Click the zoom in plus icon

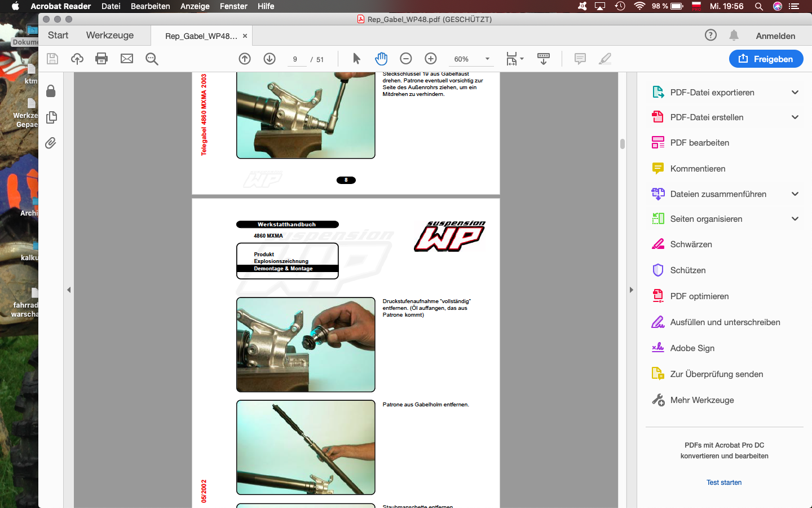431,59
